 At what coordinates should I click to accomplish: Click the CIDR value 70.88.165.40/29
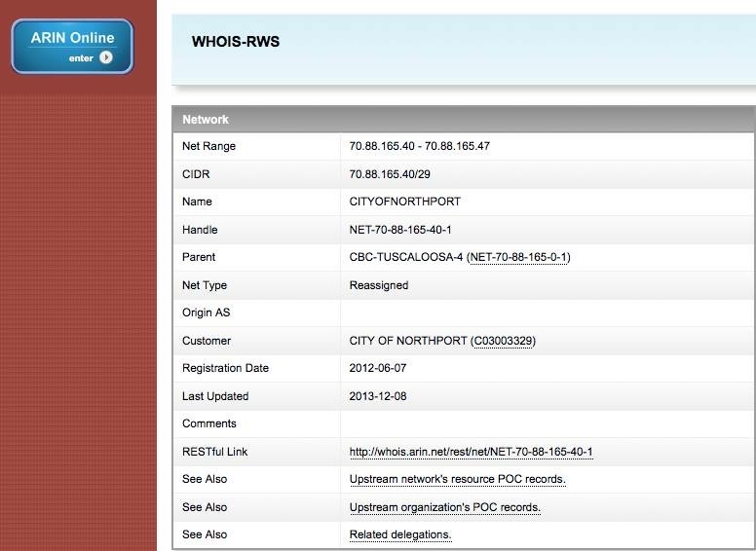click(390, 174)
